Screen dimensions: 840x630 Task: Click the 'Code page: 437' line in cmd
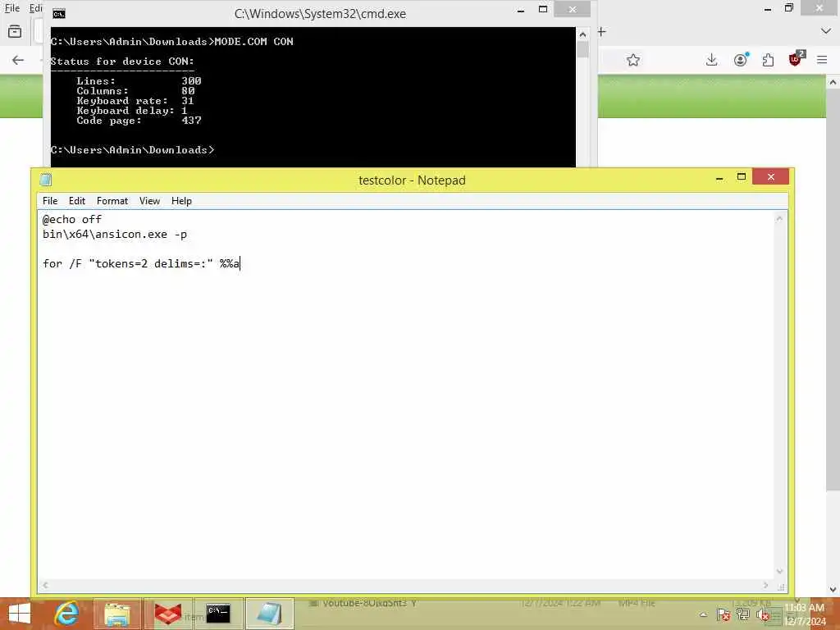pos(139,121)
